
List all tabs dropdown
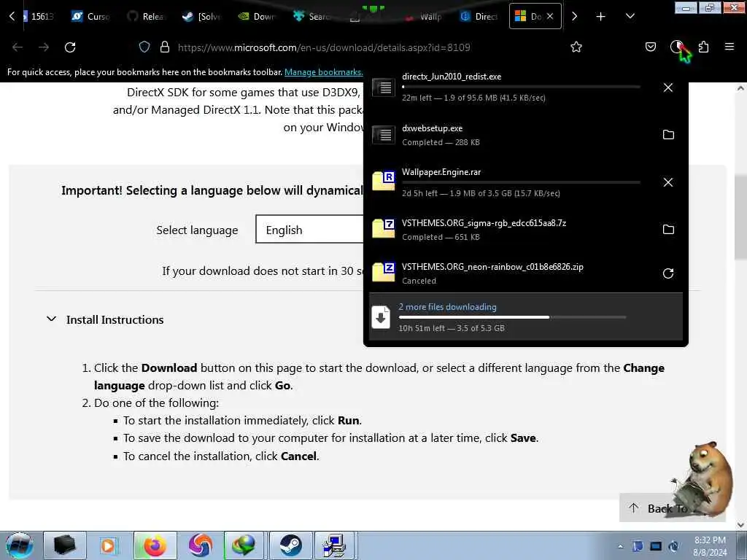[630, 17]
